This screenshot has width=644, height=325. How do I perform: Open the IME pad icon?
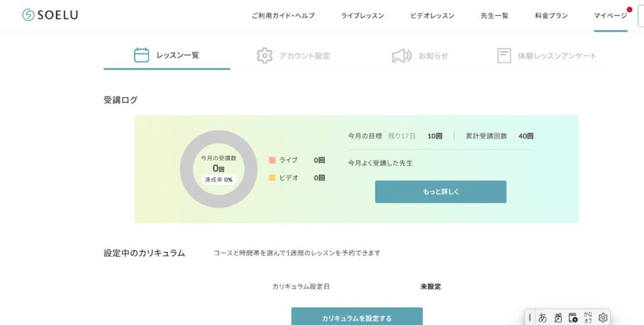(558, 317)
